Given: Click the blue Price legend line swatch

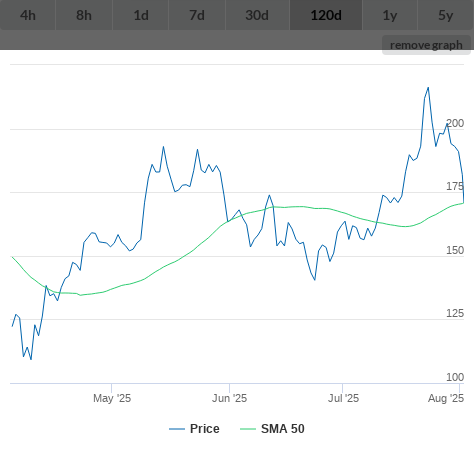Looking at the screenshot, I should coord(177,429).
